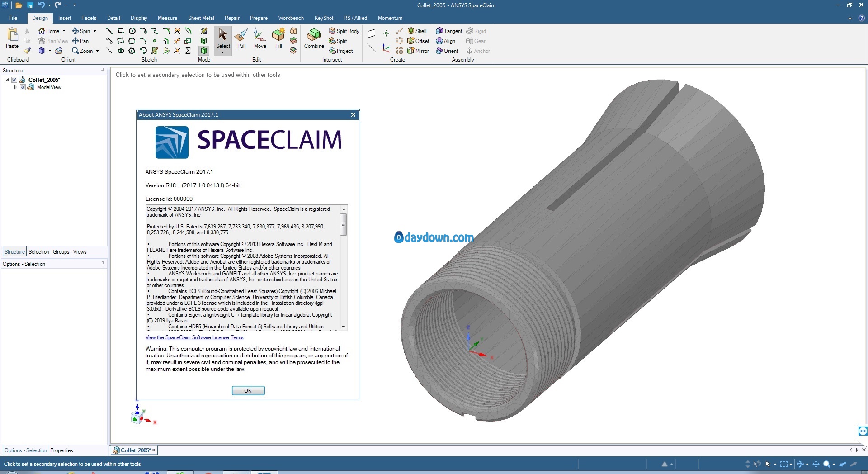The height and width of the screenshot is (474, 868).
Task: Select the Polygon sketch tool
Action: (132, 51)
